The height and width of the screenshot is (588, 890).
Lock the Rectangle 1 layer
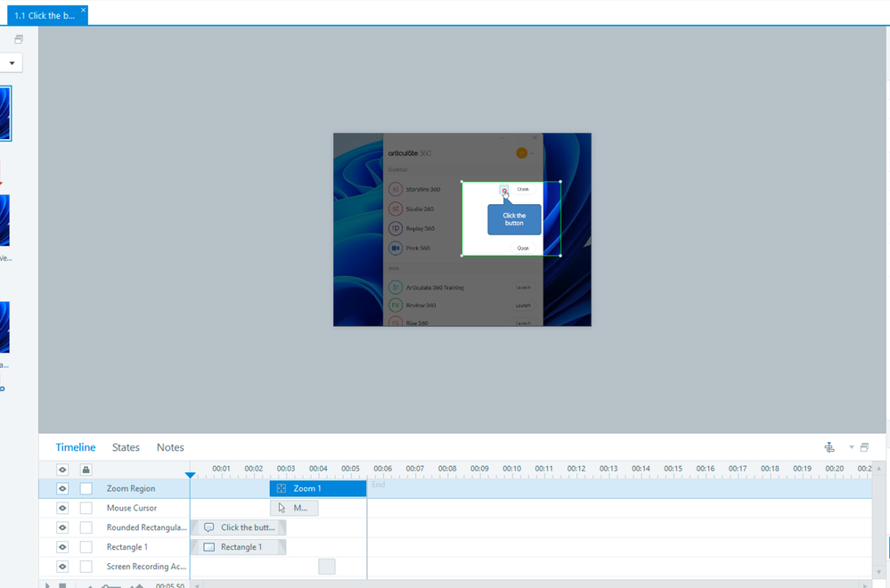[86, 547]
